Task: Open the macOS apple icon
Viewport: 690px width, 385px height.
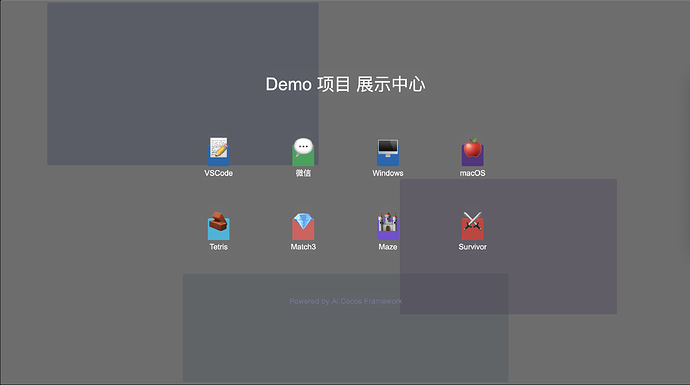Action: click(x=473, y=152)
